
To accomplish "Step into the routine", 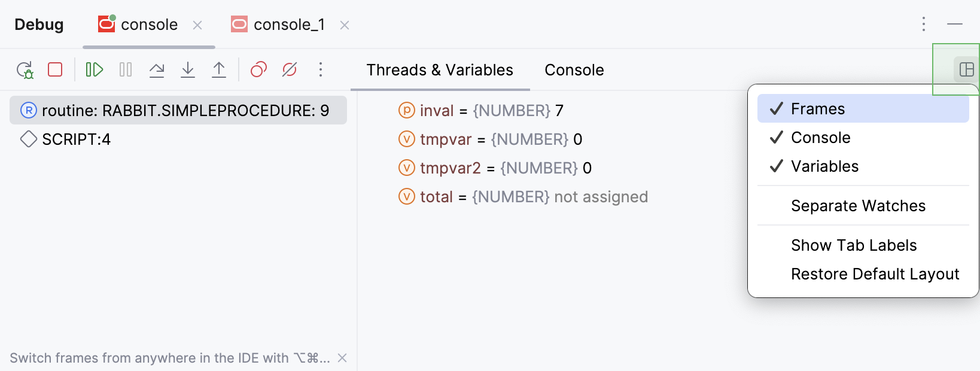I will point(188,70).
